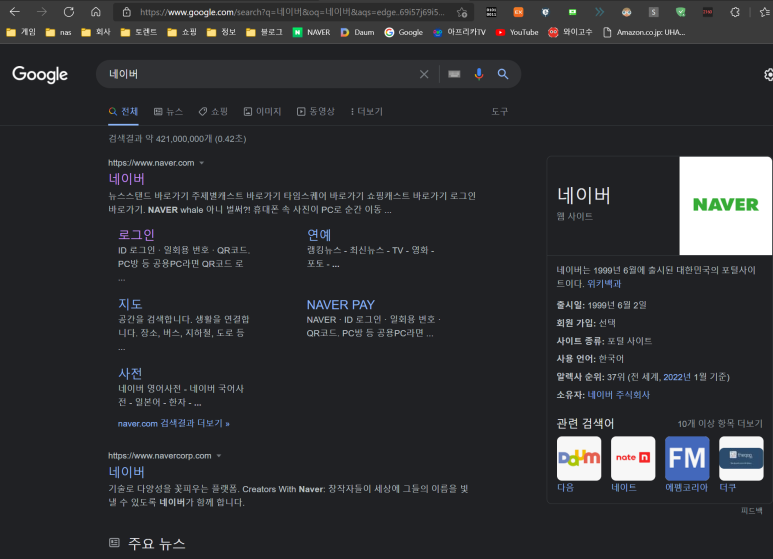The height and width of the screenshot is (559, 773).
Task: Click the 피드백 link under the knowledge panel
Action: (752, 511)
